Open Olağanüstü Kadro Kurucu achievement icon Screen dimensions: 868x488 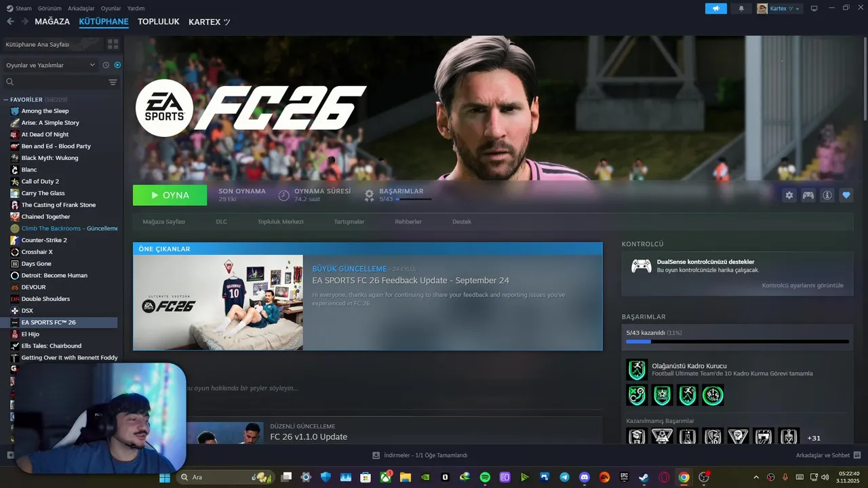tap(637, 370)
